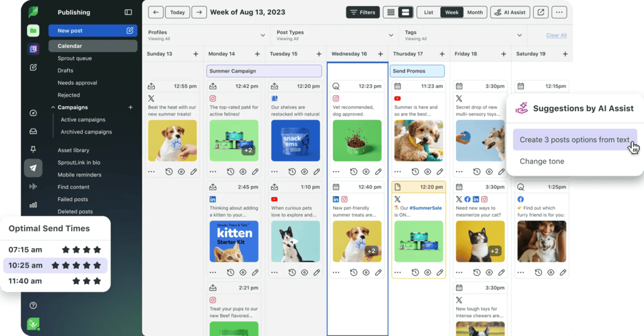Open the snack 'ems post image
Screen dimensions: 644x336
click(296, 140)
